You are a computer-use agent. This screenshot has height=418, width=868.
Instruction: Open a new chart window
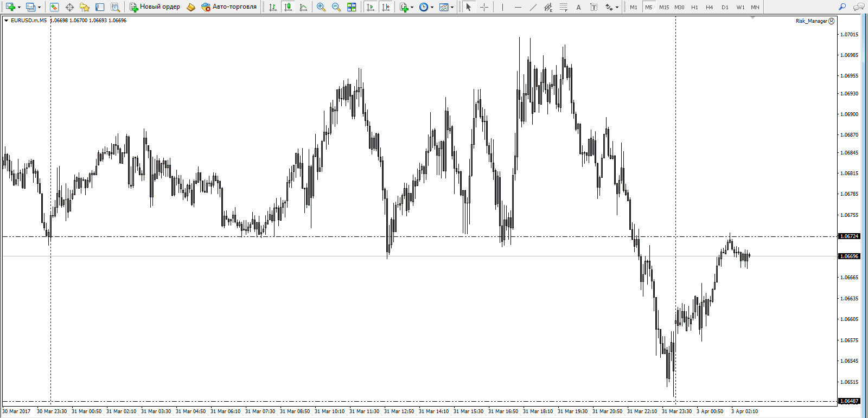(x=10, y=7)
